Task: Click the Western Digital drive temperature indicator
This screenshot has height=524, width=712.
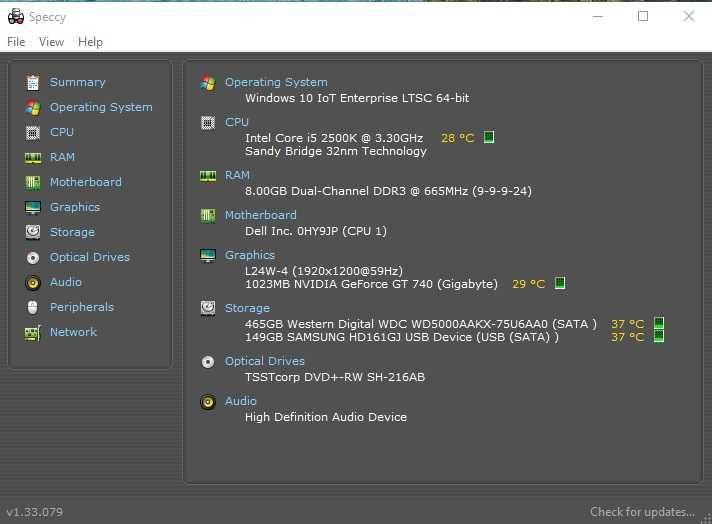Action: (x=659, y=323)
